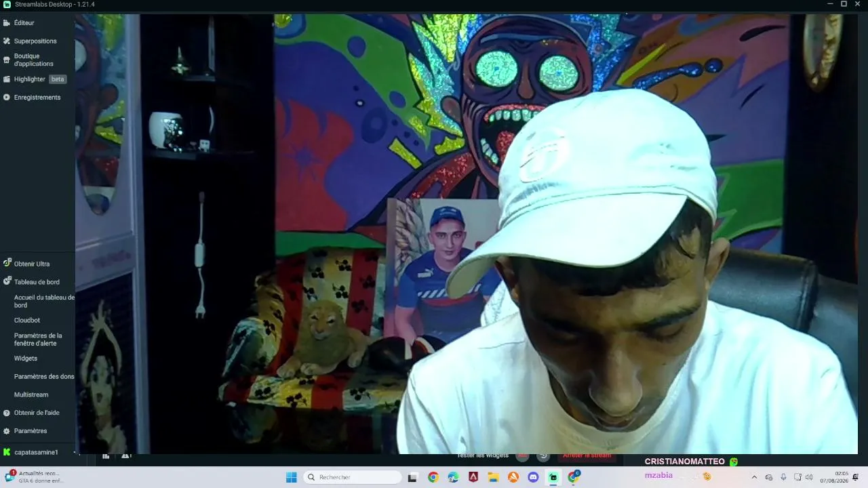Image resolution: width=868 pixels, height=488 pixels.
Task: Click the Enregistrements sidebar icon
Action: 7,98
